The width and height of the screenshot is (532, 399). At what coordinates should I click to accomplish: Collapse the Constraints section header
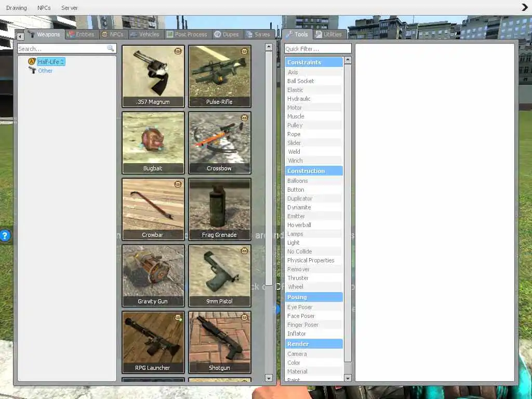[x=314, y=62]
